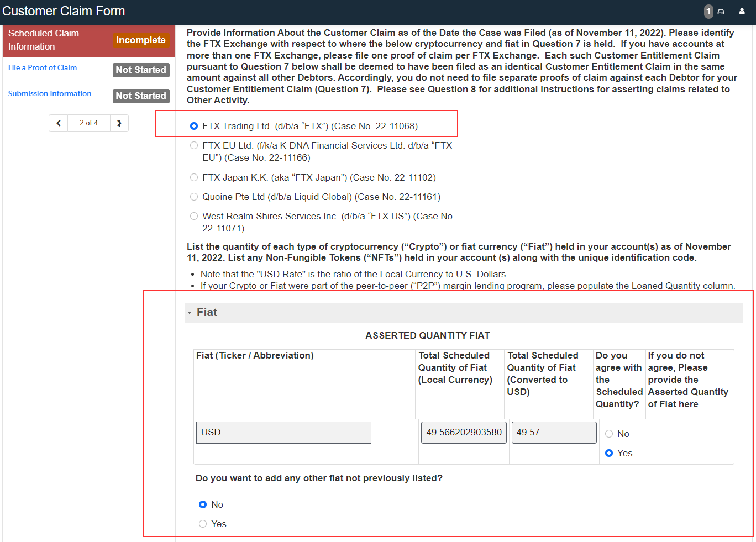The width and height of the screenshot is (756, 542).
Task: Click the P2P margin lending note bullet
Action: click(468, 286)
